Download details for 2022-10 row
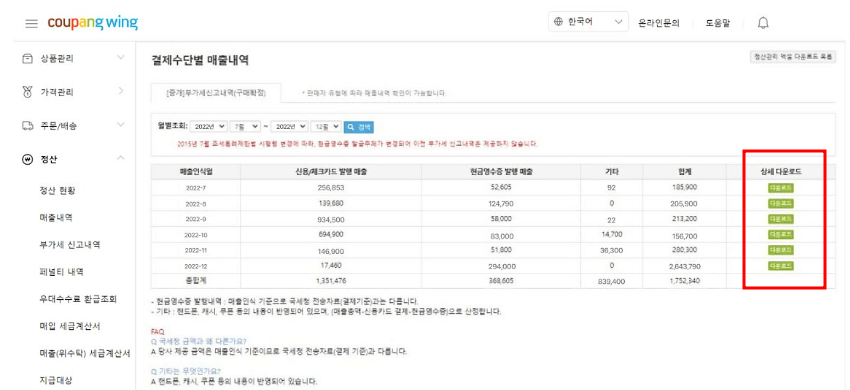 coord(781,235)
